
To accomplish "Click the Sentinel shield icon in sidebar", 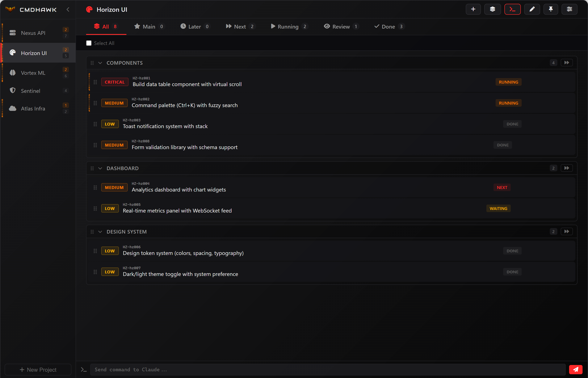I will coord(13,90).
